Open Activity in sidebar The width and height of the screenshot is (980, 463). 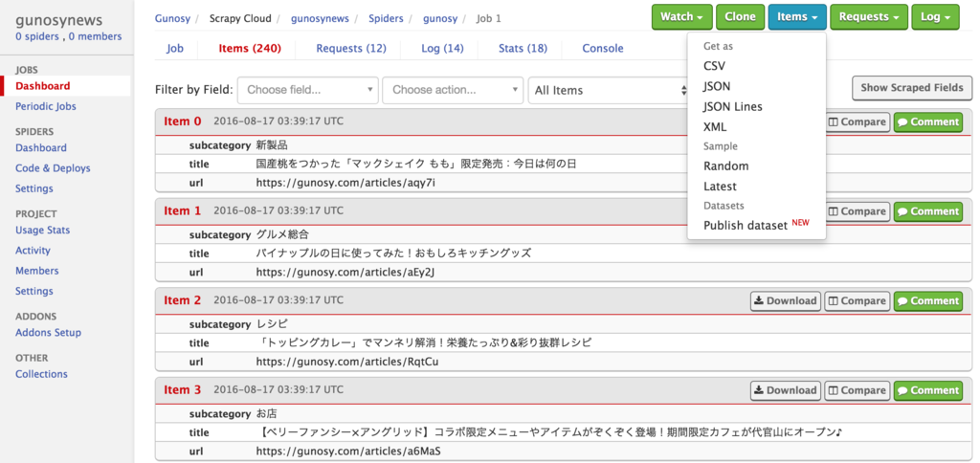33,250
